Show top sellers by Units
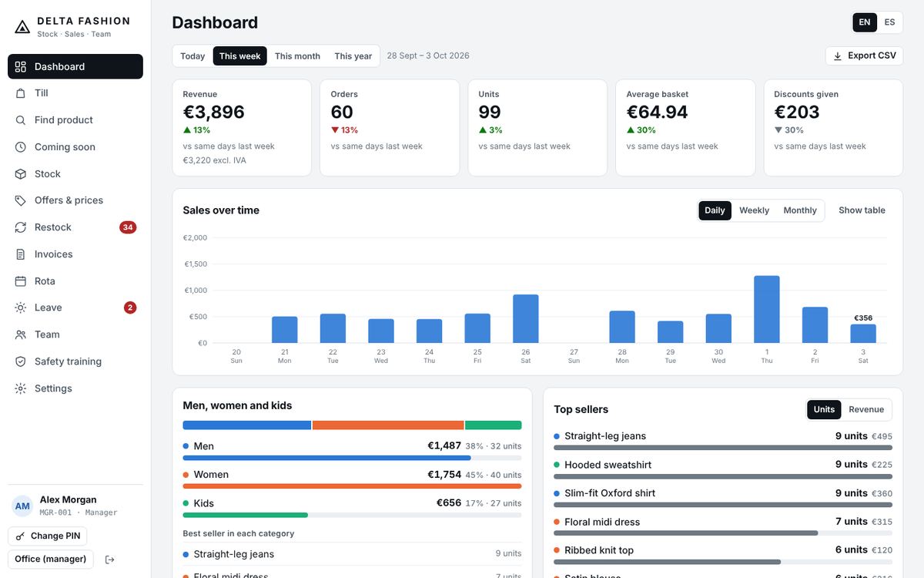The image size is (924, 578). pyautogui.click(x=824, y=409)
